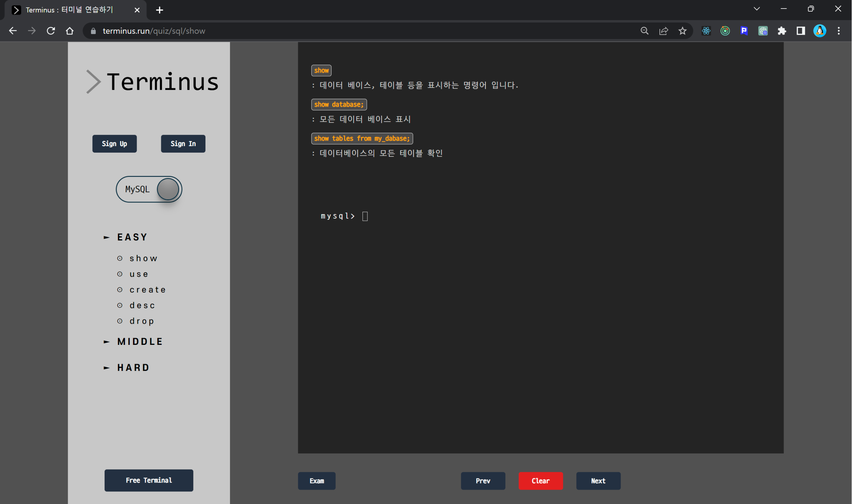
Task: Expand the MIDDLE section
Action: (x=140, y=341)
